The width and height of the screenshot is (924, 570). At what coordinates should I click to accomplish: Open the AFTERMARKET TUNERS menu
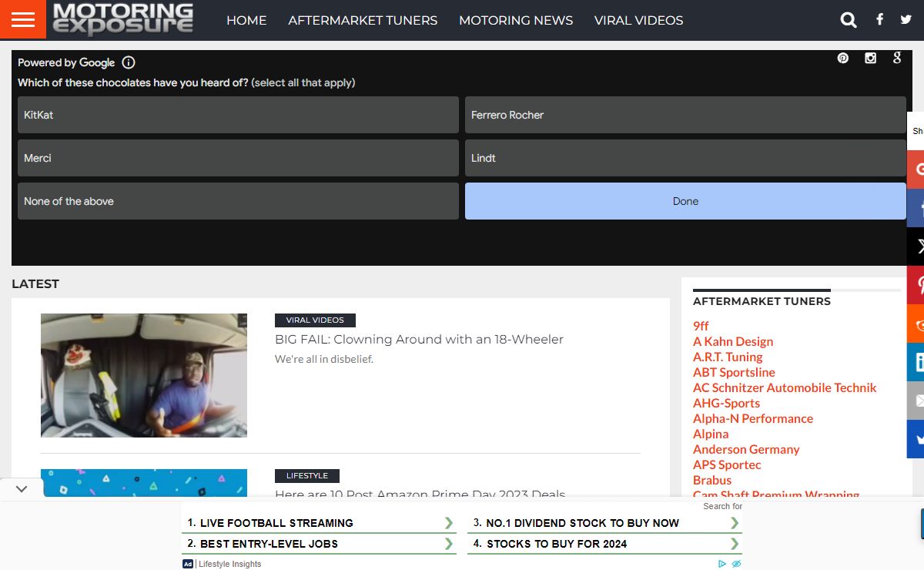pos(363,21)
